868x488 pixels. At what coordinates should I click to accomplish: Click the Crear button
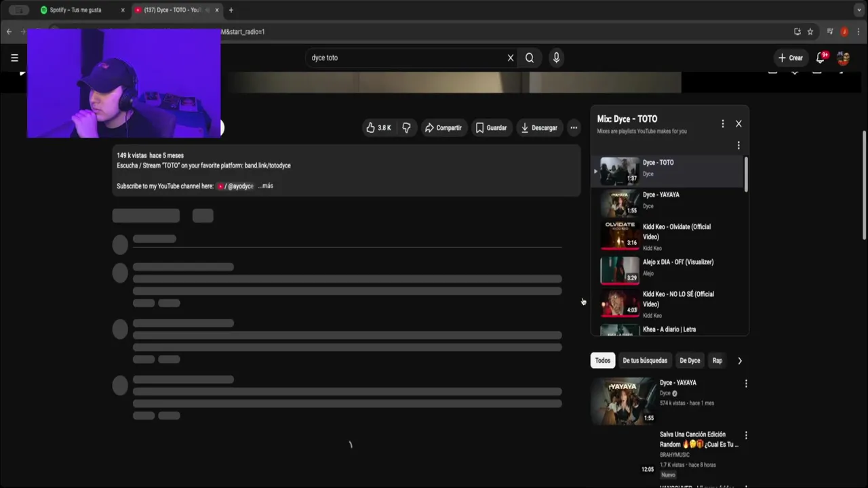tap(791, 58)
